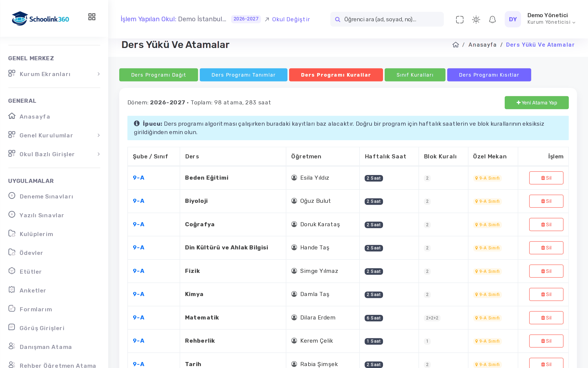The height and width of the screenshot is (368, 588).
Task: Click teacher icon next to Dilara Erdem
Action: tap(294, 318)
